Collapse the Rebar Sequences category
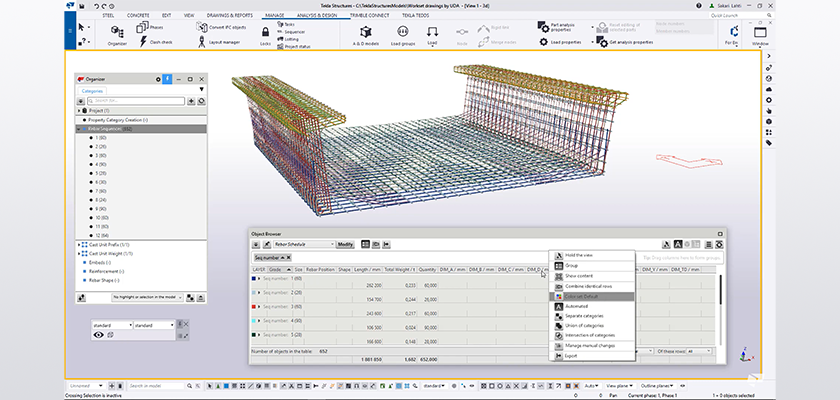Viewport: 840px width, 400px height. click(x=80, y=129)
